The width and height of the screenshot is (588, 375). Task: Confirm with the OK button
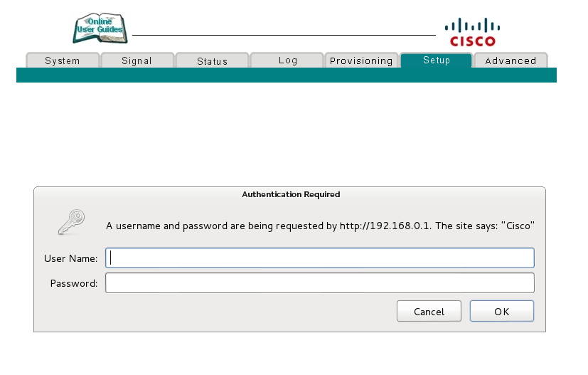pyautogui.click(x=501, y=311)
